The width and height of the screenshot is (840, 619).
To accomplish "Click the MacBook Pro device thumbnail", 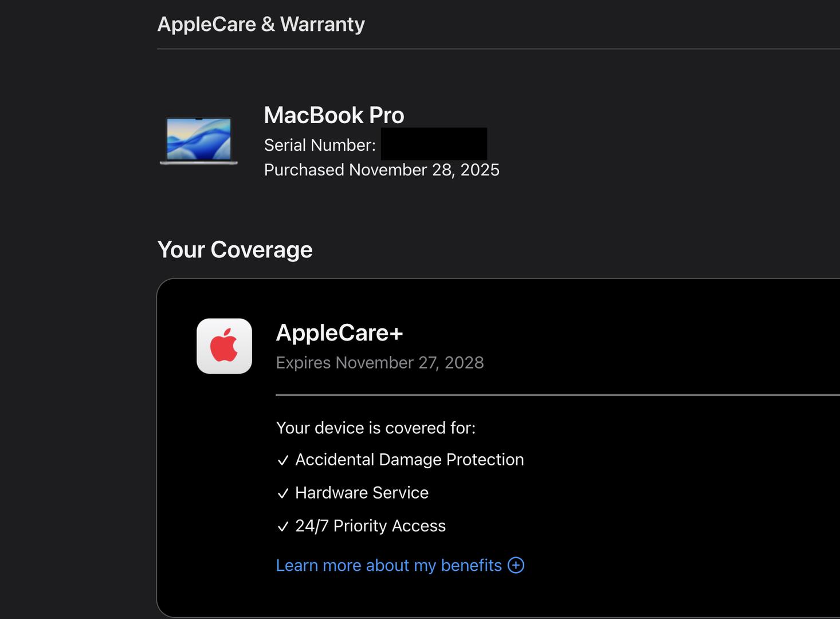I will tap(199, 140).
